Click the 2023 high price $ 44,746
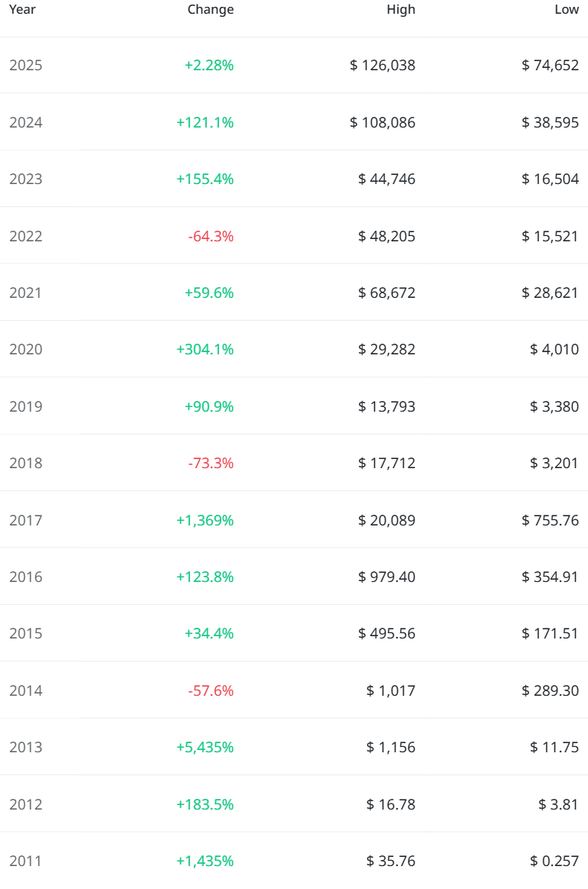The width and height of the screenshot is (588, 889). tap(386, 179)
